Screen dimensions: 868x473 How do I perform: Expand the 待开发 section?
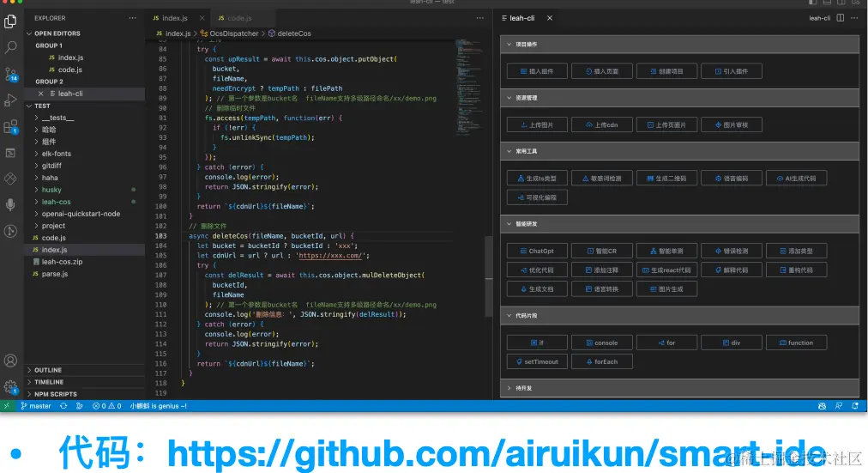(680, 388)
